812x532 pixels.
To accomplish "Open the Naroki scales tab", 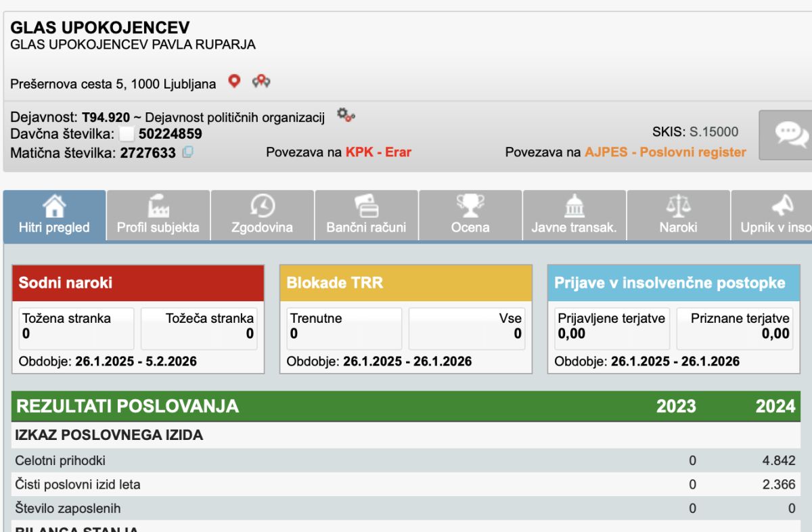I will click(678, 216).
